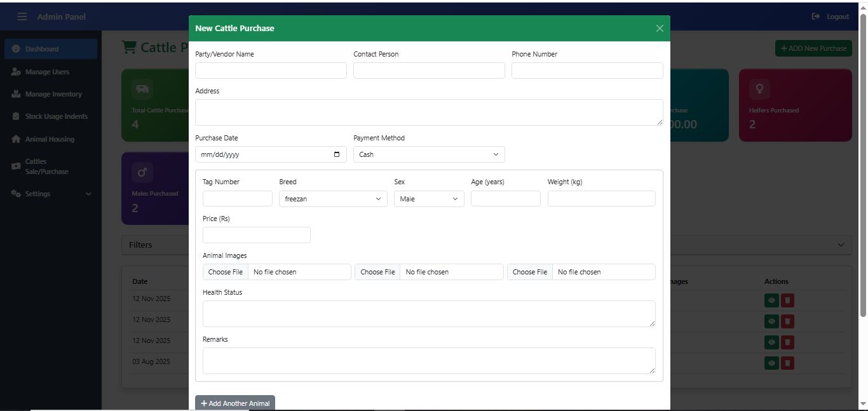Click the Add Another Animal button
868x411 pixels.
coord(235,403)
